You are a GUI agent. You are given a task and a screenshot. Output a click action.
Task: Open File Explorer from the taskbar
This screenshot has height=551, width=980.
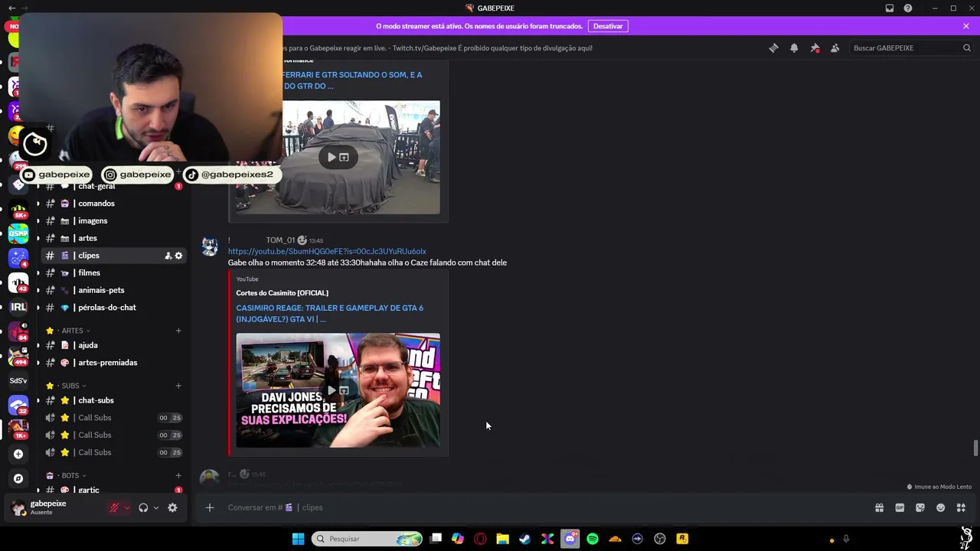click(x=502, y=539)
